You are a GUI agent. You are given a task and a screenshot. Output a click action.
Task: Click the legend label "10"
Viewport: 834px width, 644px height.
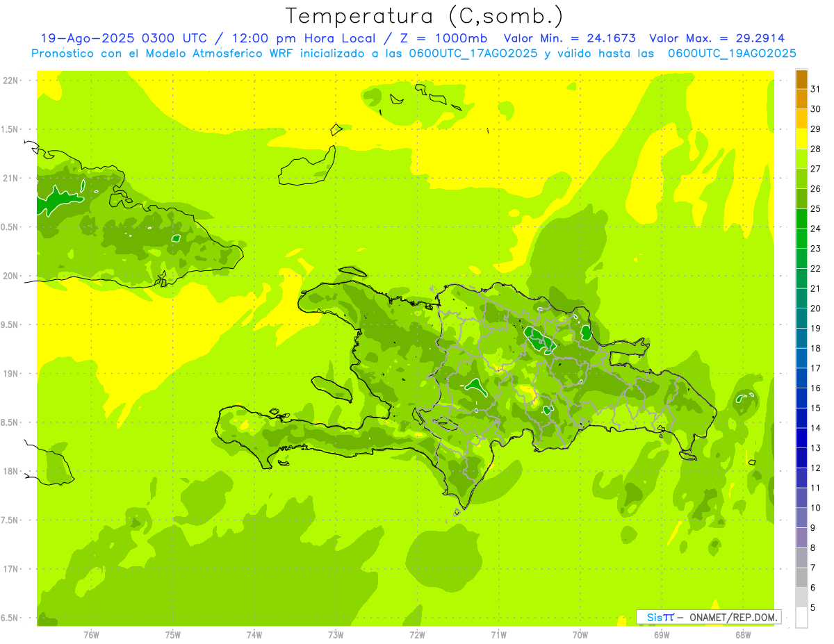pyautogui.click(x=816, y=508)
